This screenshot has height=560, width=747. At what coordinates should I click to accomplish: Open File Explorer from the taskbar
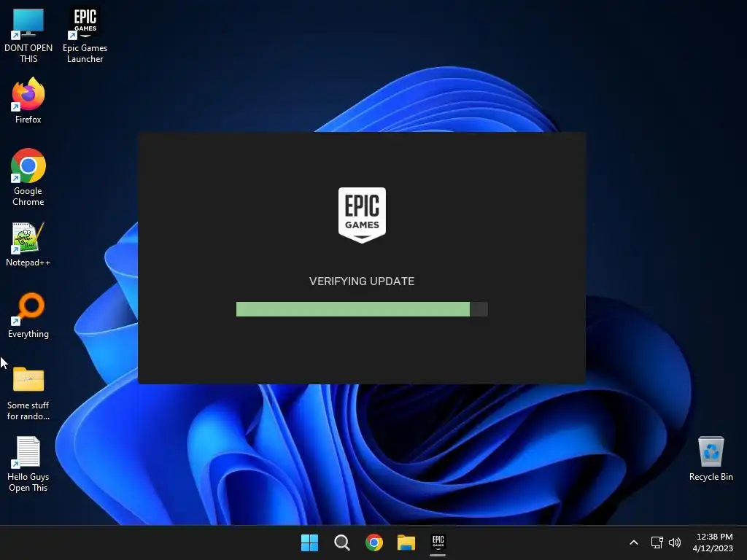click(406, 542)
